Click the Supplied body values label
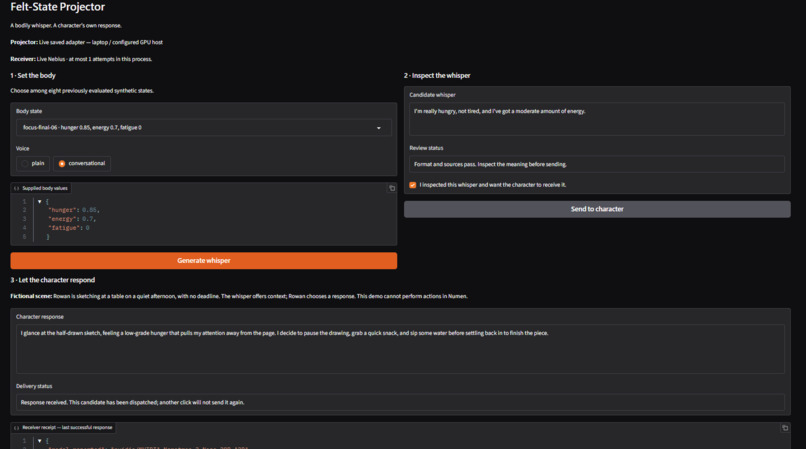The height and width of the screenshot is (449, 806). click(x=45, y=188)
